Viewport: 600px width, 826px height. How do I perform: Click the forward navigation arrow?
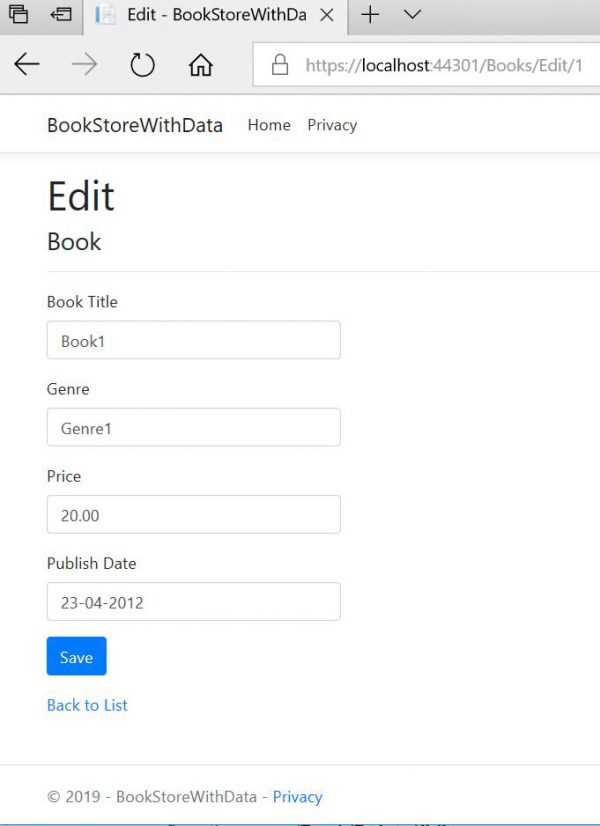[x=84, y=65]
